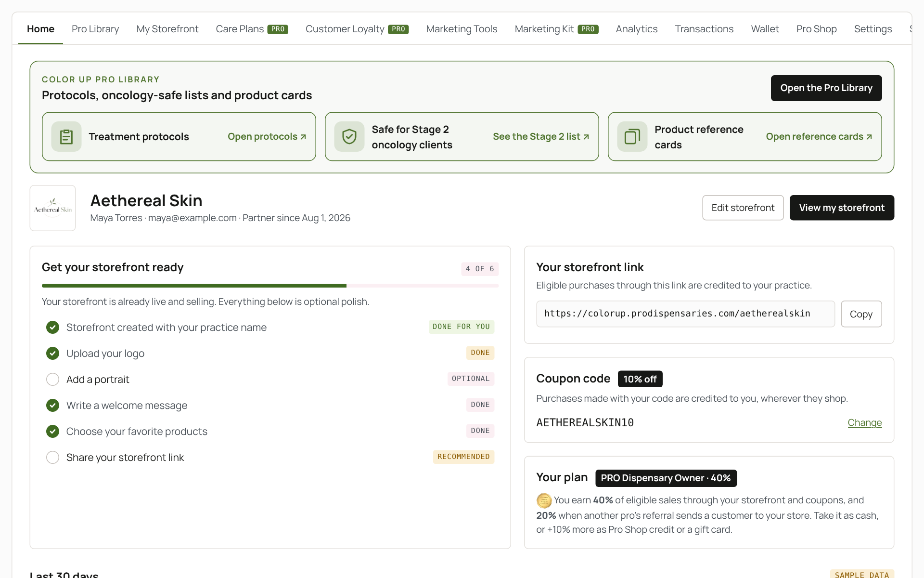The image size is (924, 578).
Task: Click the storefront URL field
Action: [685, 314]
